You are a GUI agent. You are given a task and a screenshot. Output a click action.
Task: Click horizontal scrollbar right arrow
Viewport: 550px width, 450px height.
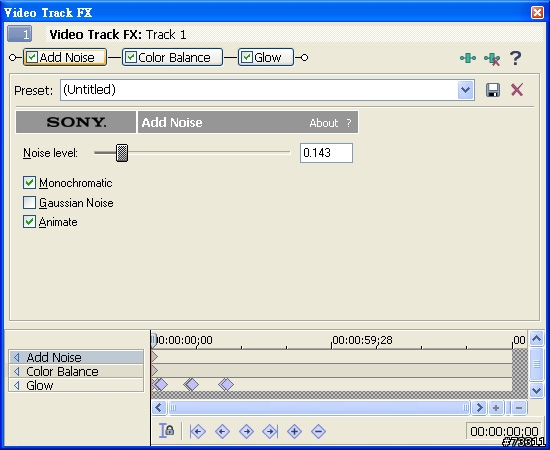pyautogui.click(x=479, y=408)
